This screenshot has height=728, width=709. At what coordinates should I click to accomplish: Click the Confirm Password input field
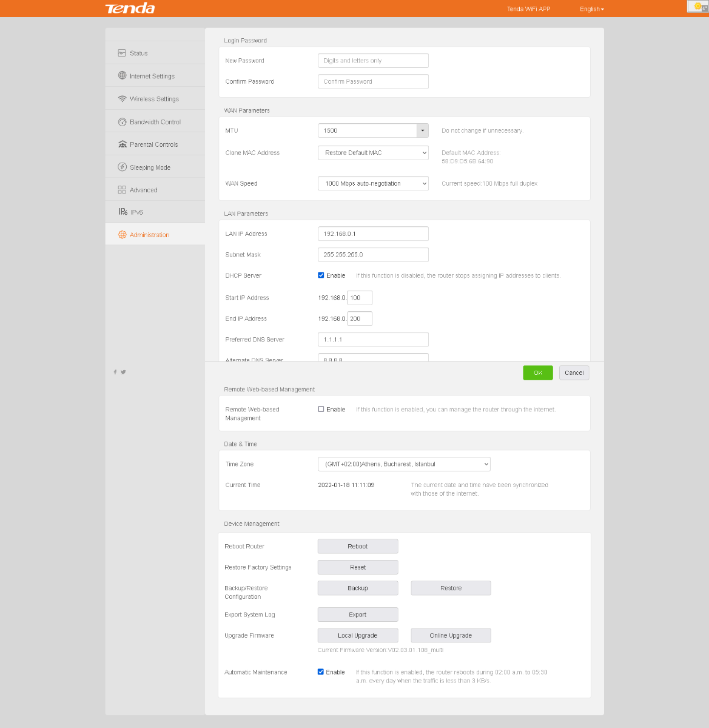tap(373, 81)
